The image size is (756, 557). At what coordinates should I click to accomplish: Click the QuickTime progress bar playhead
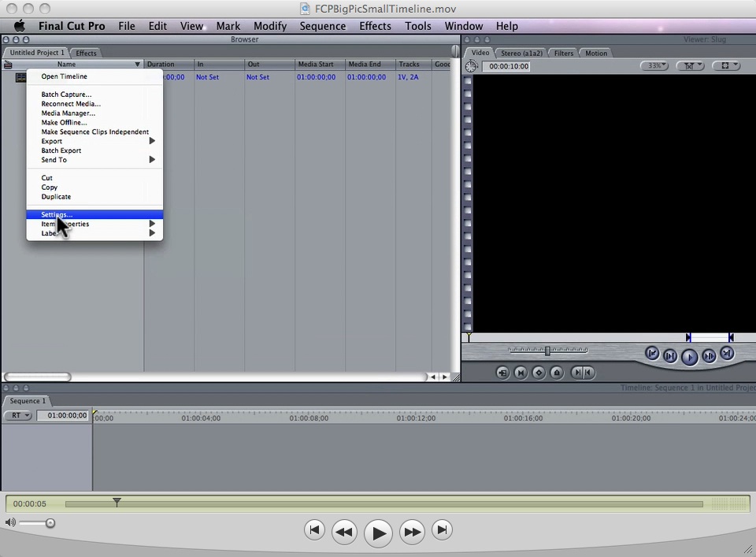coord(117,502)
